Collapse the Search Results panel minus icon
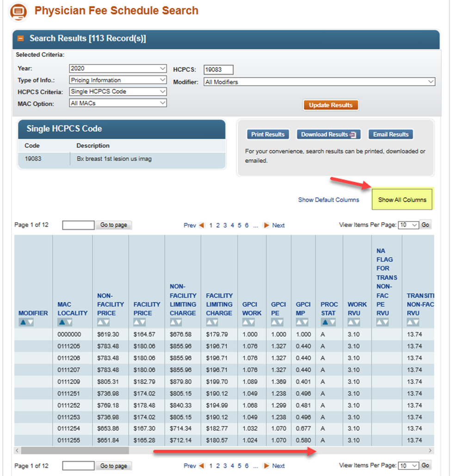 point(20,38)
